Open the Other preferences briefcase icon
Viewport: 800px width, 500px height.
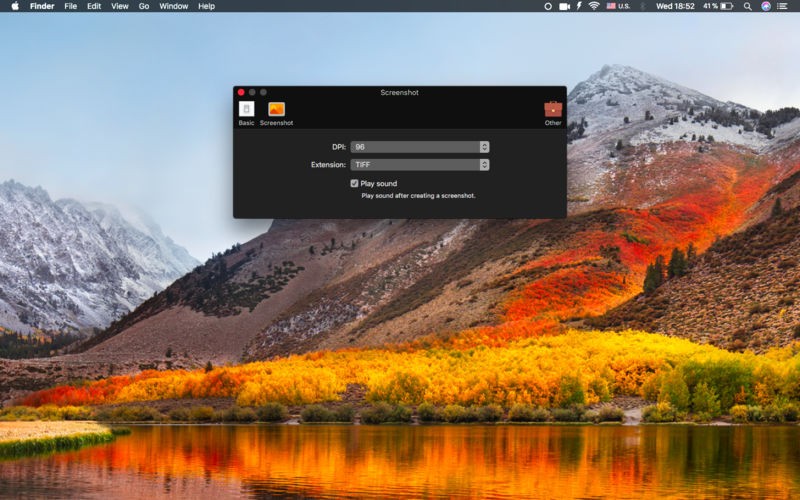(x=553, y=113)
